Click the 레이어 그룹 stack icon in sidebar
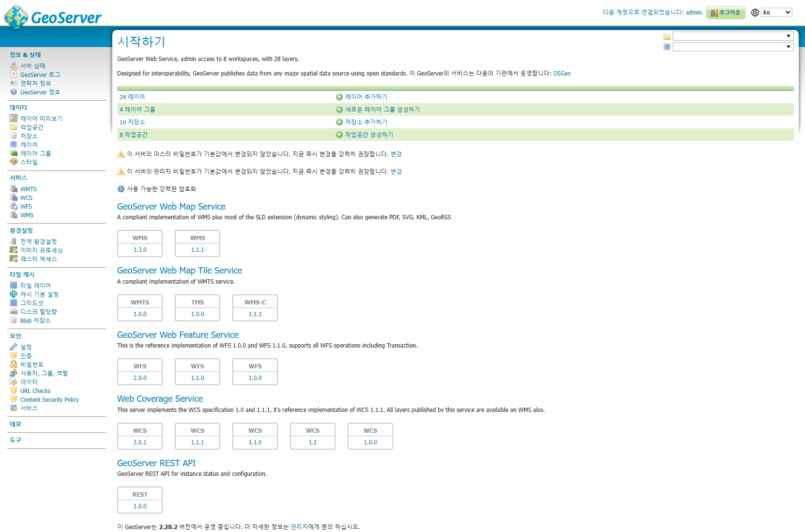The width and height of the screenshot is (805, 532). point(14,153)
